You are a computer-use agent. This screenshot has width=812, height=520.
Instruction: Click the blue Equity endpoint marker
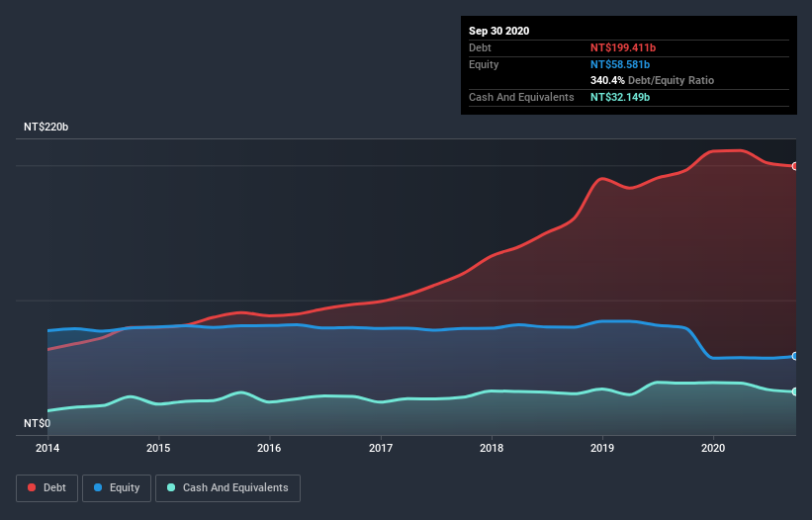(795, 356)
